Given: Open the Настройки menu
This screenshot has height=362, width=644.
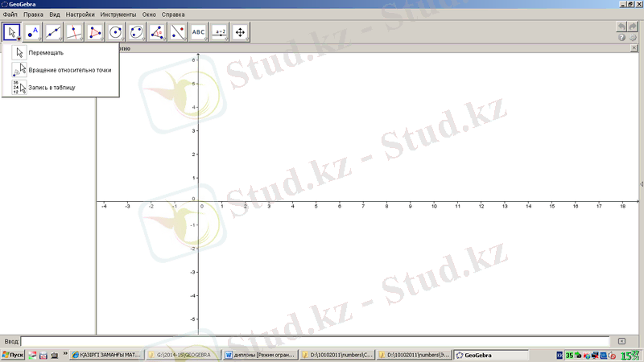Looking at the screenshot, I should click(80, 14).
